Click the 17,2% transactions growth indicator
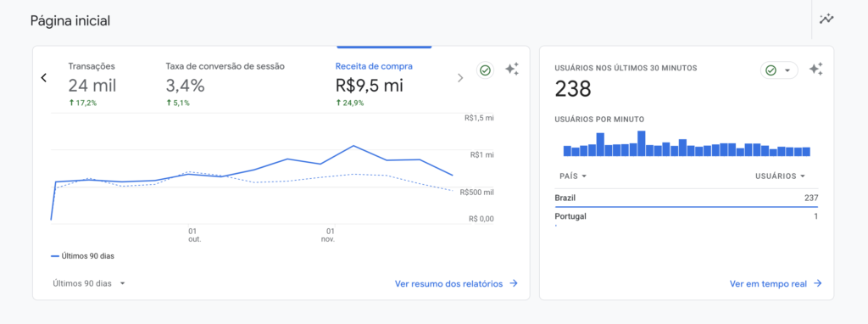 coord(82,103)
